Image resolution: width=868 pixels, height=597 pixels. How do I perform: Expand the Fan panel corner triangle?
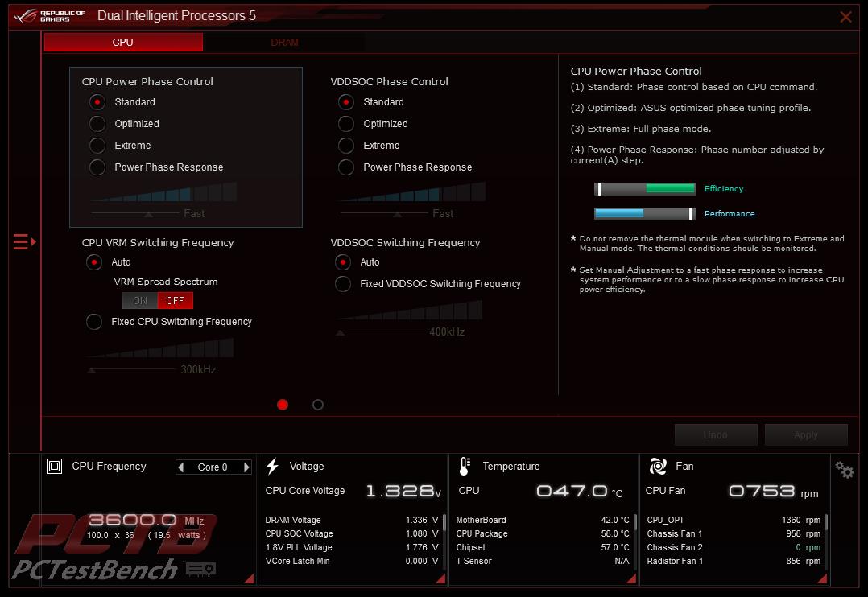(822, 578)
